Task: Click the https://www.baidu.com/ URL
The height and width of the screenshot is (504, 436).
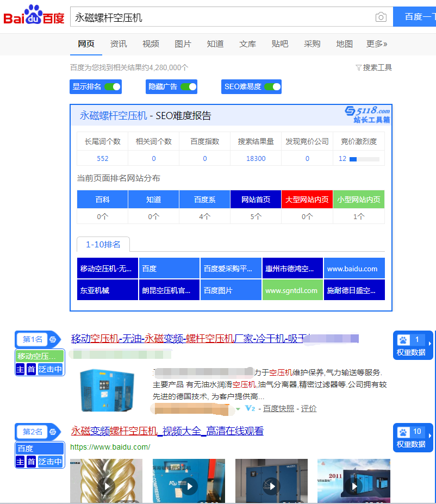Action: click(x=110, y=447)
